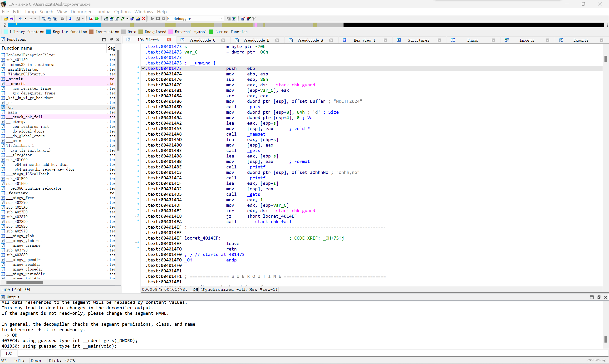Click the text search icon on the toolbar
Image resolution: width=609 pixels, height=364 pixels.
point(50,18)
